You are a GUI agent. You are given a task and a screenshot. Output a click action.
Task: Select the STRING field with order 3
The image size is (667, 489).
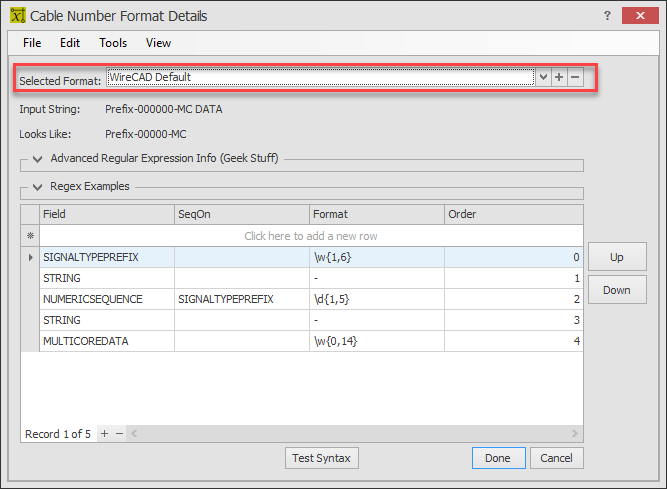[x=107, y=320]
